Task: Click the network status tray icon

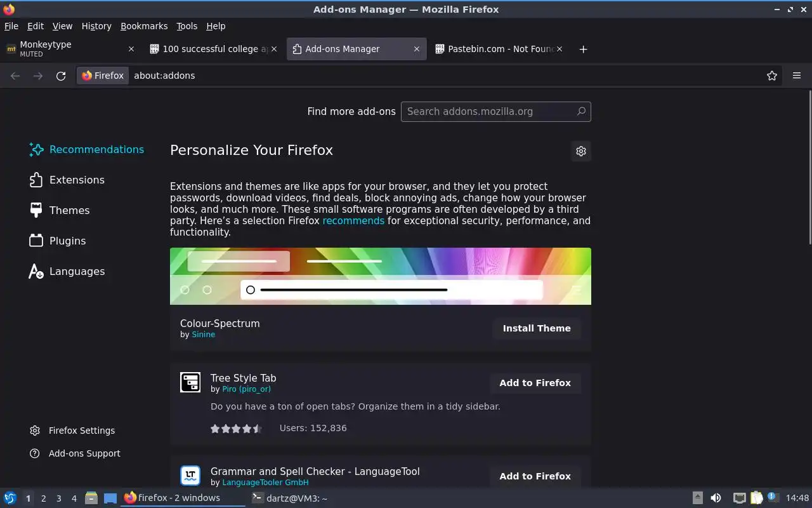Action: pos(739,498)
